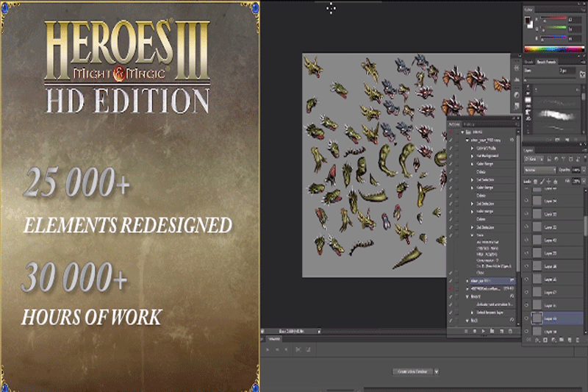
Task: Filter layers by pixel layers icon
Action: click(549, 159)
